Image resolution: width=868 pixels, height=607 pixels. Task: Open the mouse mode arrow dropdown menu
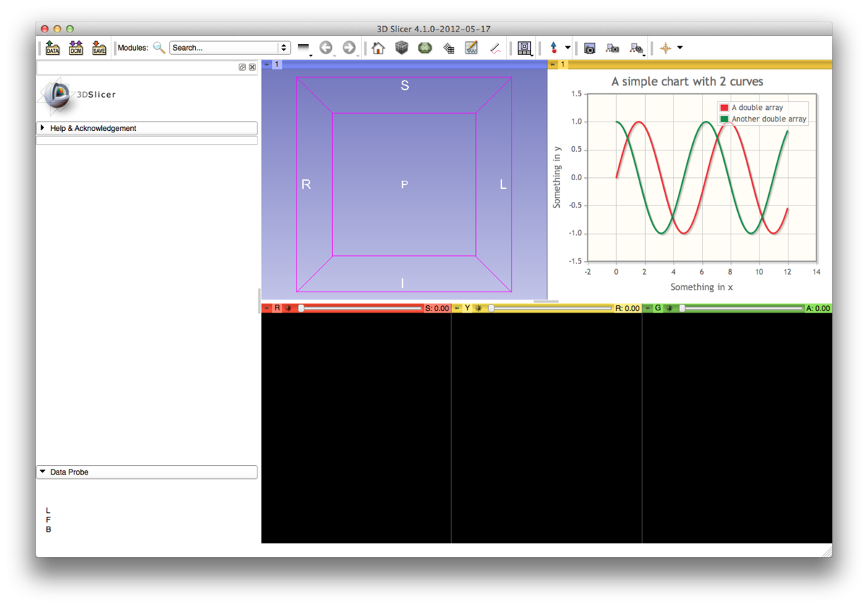coord(568,48)
